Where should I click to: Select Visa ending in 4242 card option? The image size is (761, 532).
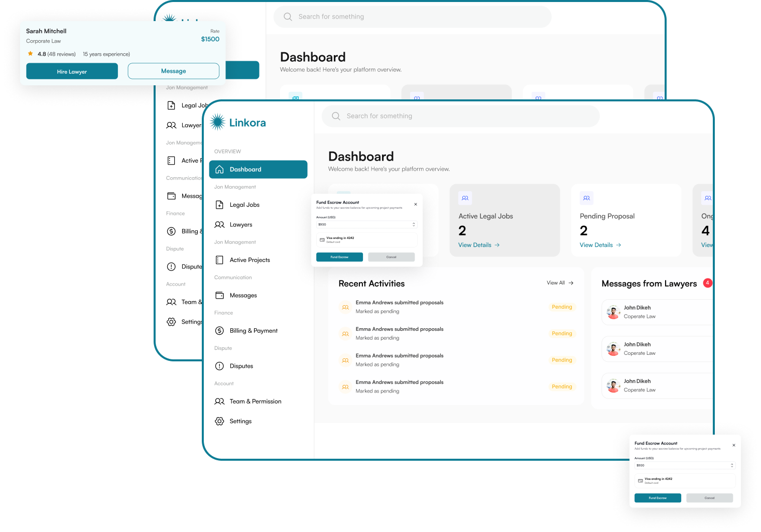point(366,239)
